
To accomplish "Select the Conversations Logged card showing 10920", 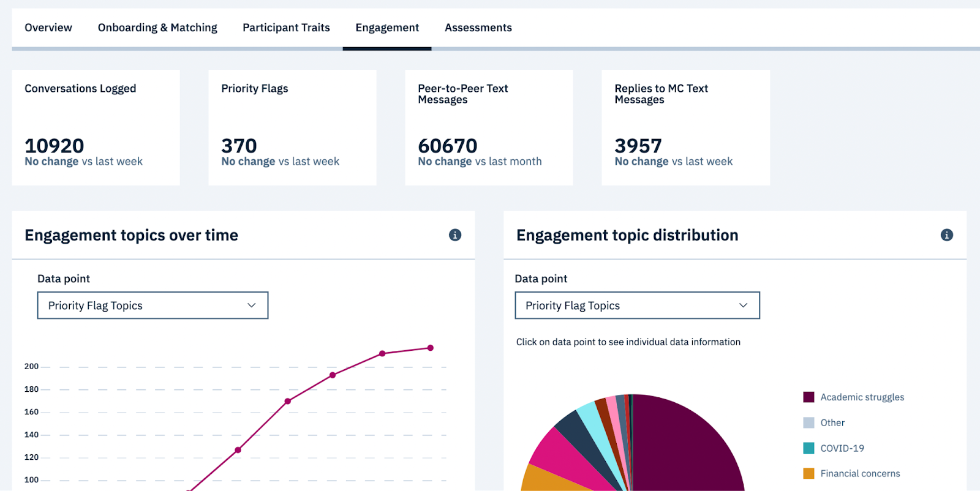I will (96, 127).
